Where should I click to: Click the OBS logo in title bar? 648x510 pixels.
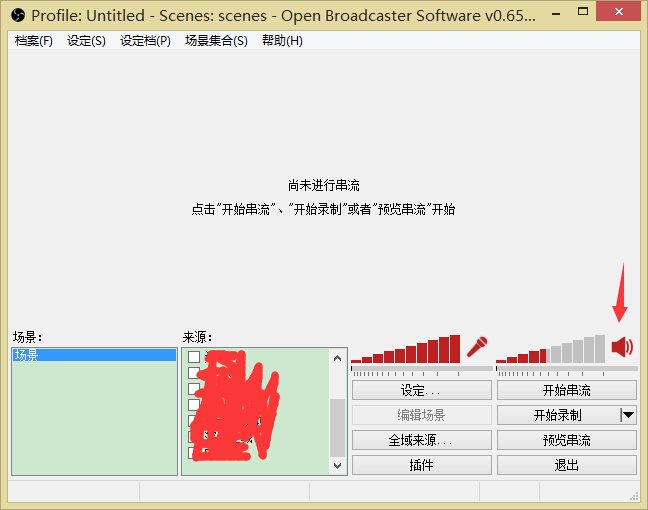(18, 16)
